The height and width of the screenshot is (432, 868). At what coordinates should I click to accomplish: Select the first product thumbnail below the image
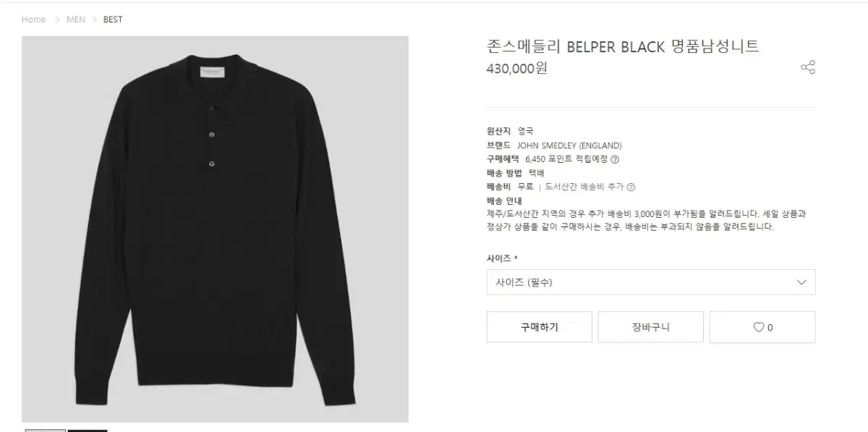45,430
